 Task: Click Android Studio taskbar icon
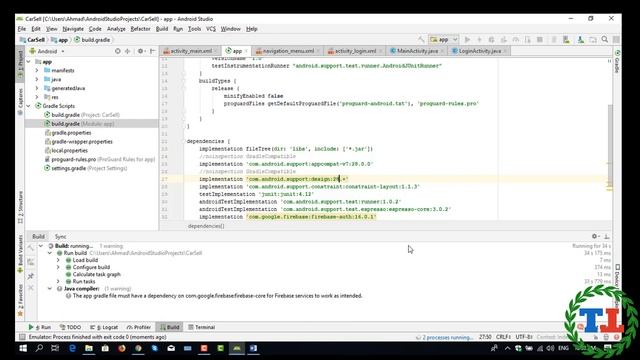[x=237, y=348]
